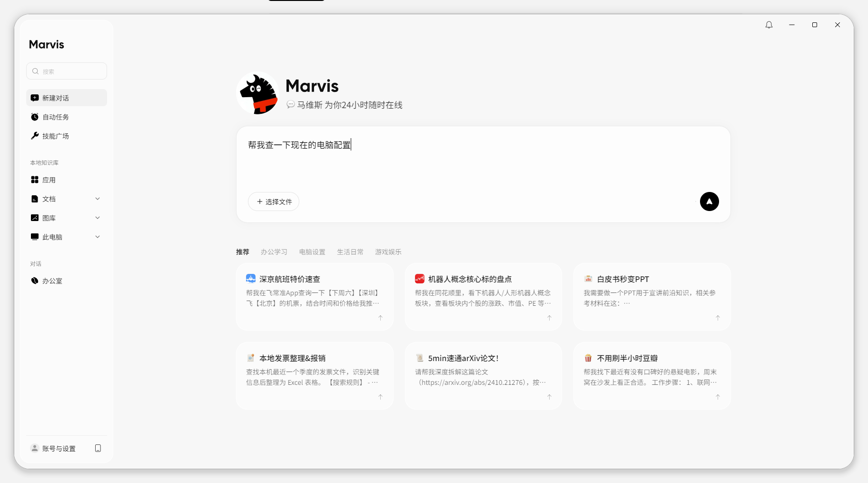The width and height of the screenshot is (868, 483).
Task: Switch to the 办公学习 tab
Action: [x=274, y=252]
